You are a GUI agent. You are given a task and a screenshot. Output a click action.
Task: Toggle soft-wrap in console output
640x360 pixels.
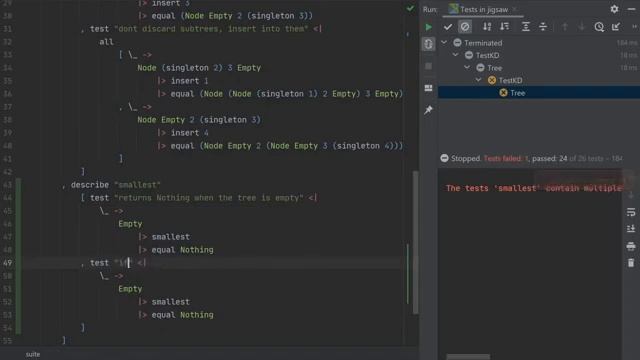point(631,212)
